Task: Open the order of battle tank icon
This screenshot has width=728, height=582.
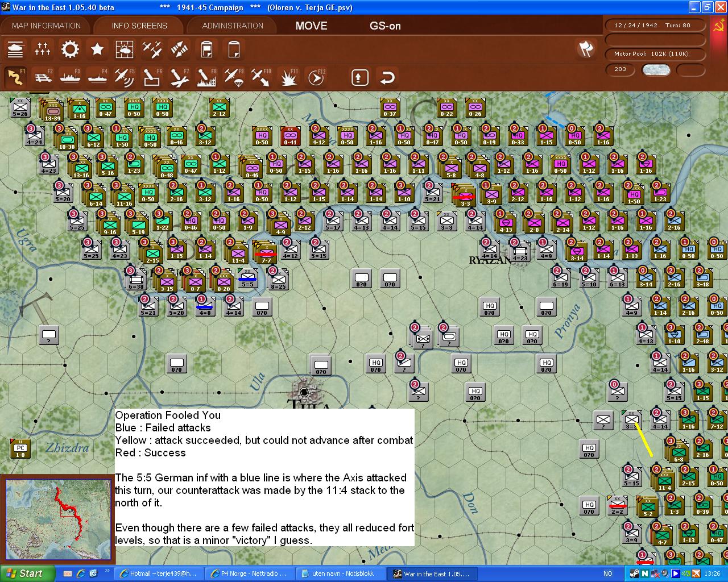Action: (x=15, y=49)
